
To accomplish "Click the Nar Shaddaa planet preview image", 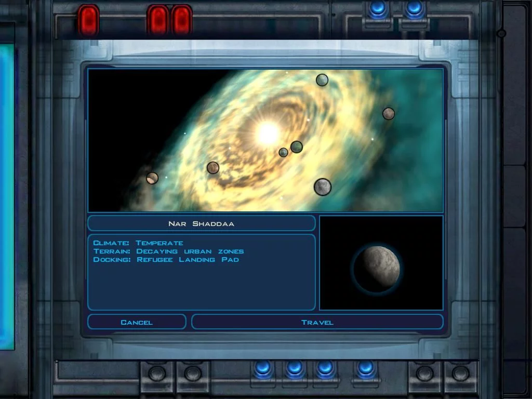I will point(381,263).
